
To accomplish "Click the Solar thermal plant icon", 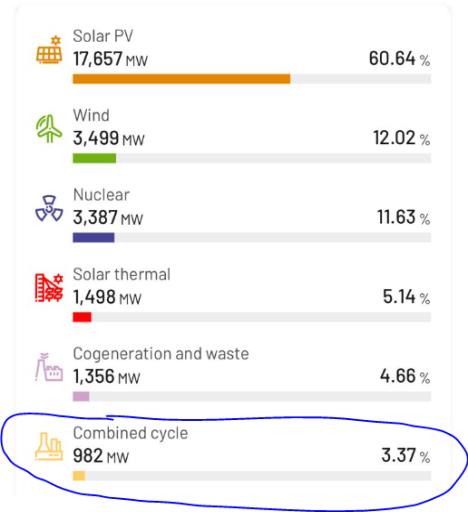I will click(x=49, y=288).
